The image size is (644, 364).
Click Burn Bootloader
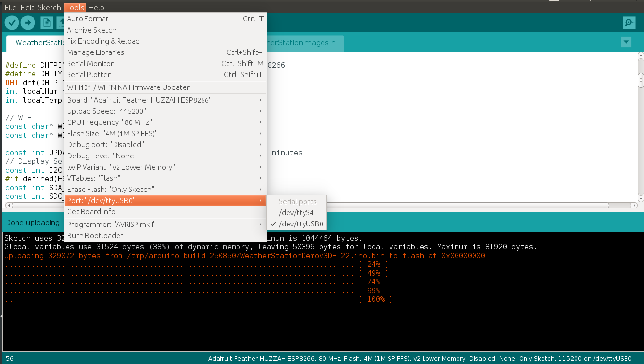click(x=95, y=236)
